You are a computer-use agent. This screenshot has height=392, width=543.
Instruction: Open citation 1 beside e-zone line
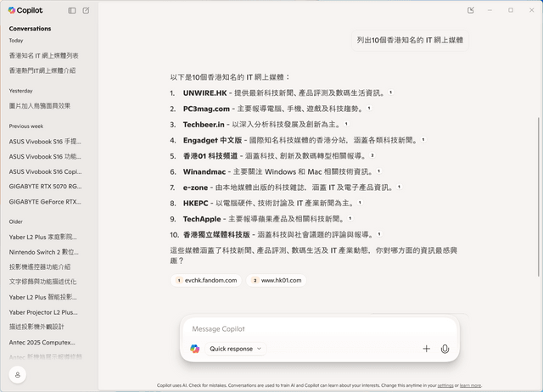[x=399, y=187]
